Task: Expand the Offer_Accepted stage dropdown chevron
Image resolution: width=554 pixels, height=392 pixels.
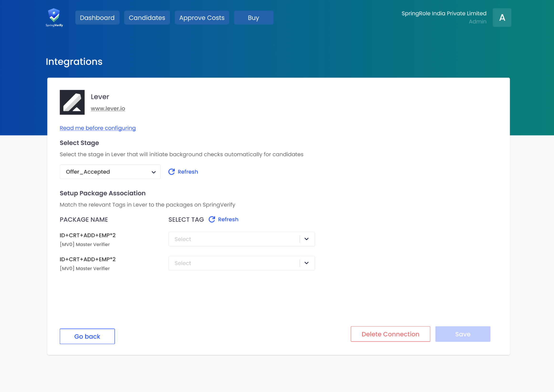Action: coord(153,172)
